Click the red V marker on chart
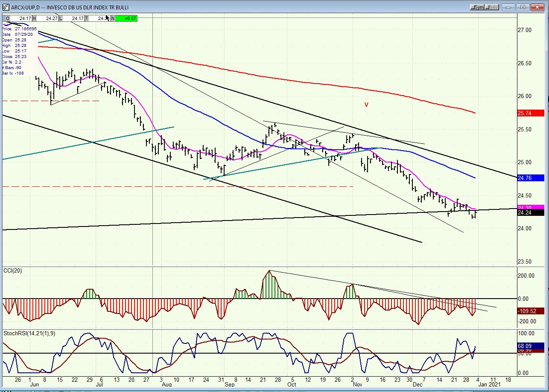Image resolution: width=549 pixels, height=392 pixels. pos(366,105)
